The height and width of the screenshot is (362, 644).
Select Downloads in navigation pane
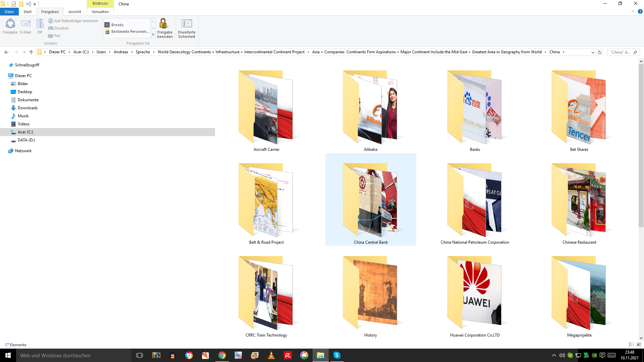tap(28, 108)
